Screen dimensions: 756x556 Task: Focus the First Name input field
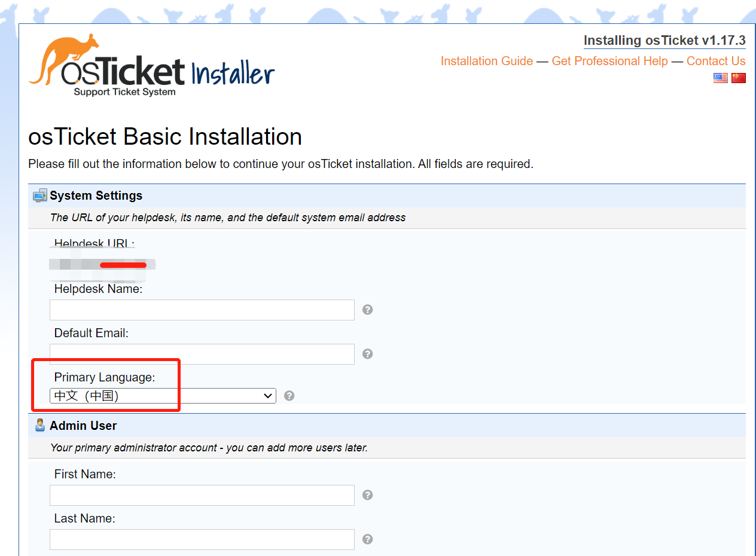coord(202,495)
